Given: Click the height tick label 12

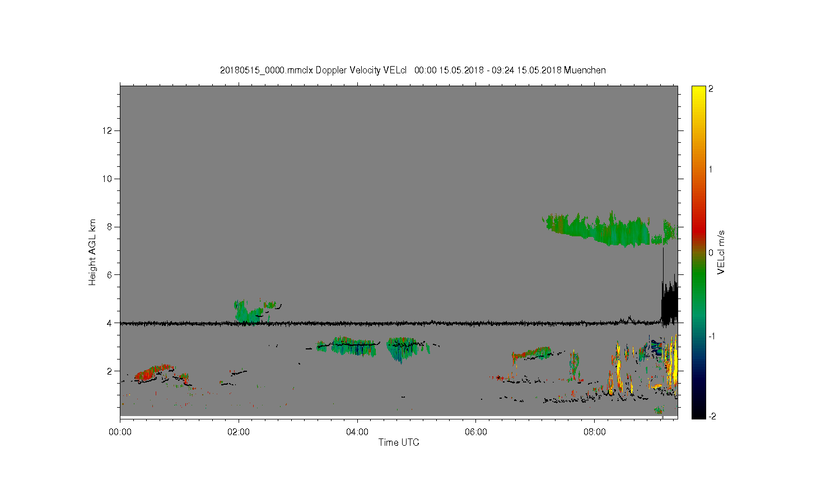Looking at the screenshot, I should click(x=108, y=130).
